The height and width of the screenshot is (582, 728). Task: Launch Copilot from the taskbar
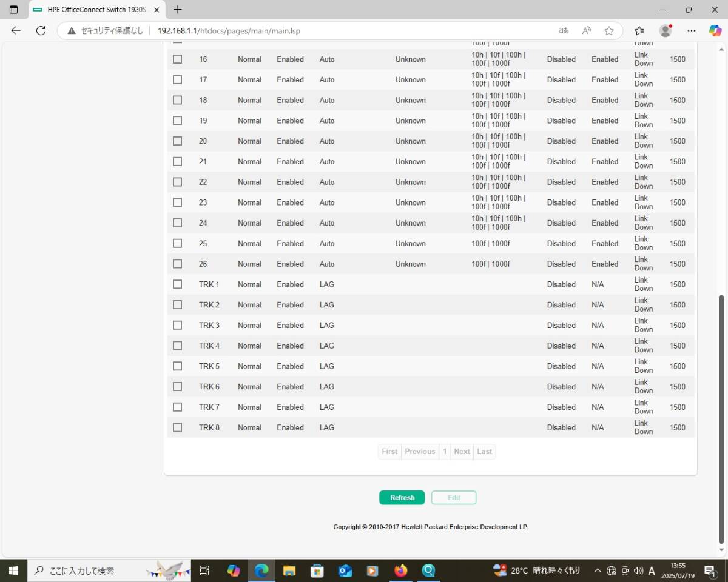click(x=234, y=570)
